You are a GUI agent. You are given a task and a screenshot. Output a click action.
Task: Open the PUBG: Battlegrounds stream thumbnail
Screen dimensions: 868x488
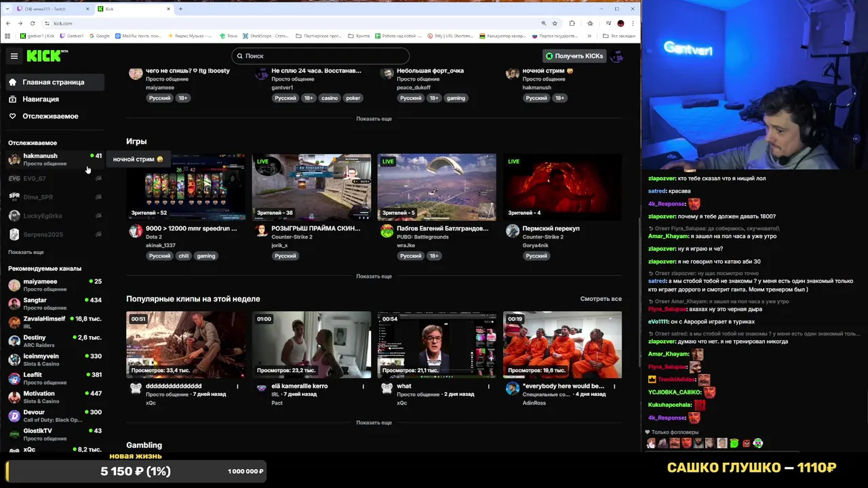(437, 188)
